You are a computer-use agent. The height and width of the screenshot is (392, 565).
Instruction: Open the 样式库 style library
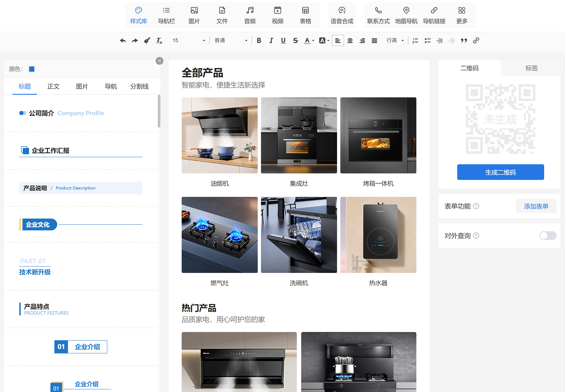coord(139,15)
